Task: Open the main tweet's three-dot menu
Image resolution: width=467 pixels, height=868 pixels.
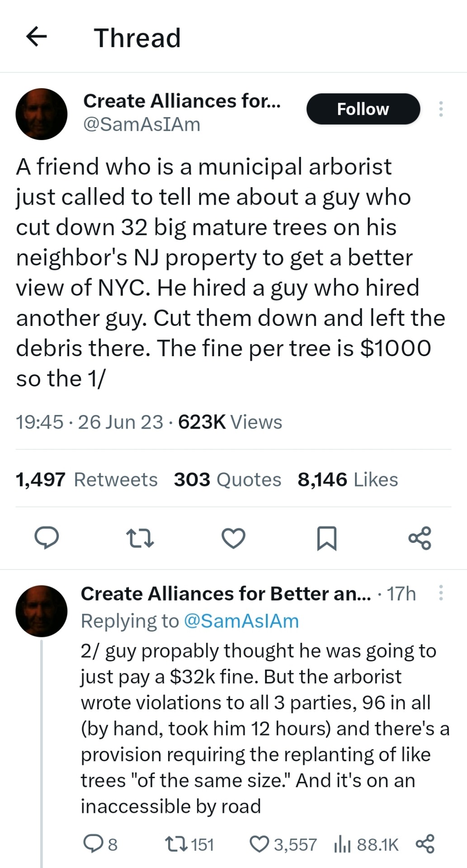Action: click(441, 109)
